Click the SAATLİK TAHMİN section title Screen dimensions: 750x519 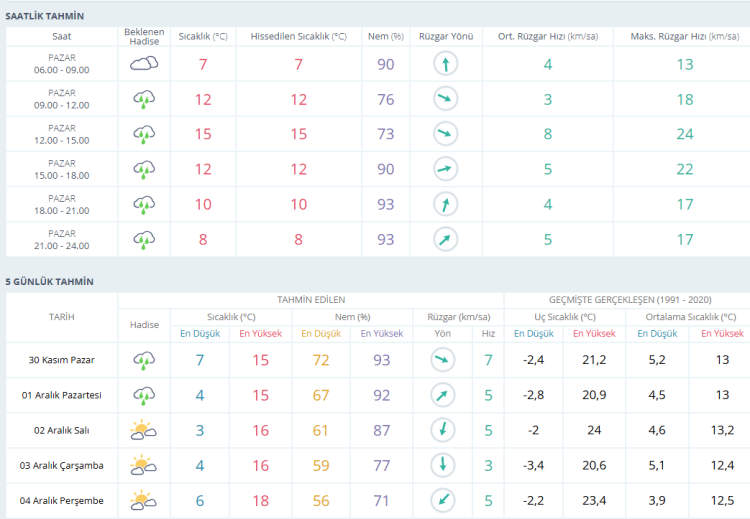(45, 17)
